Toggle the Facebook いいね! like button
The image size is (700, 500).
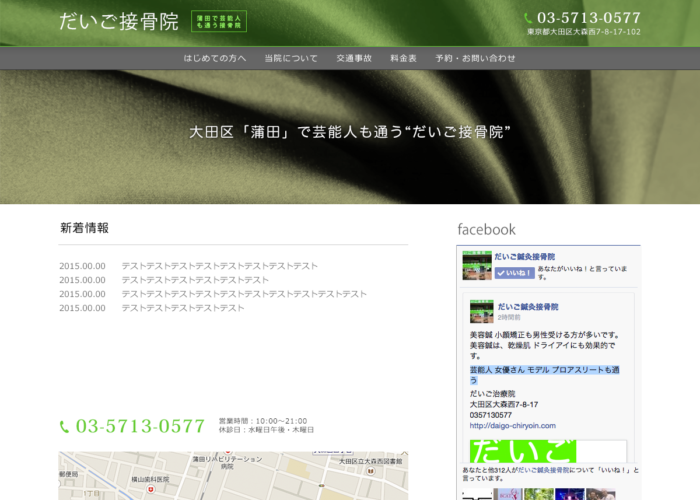point(514,272)
